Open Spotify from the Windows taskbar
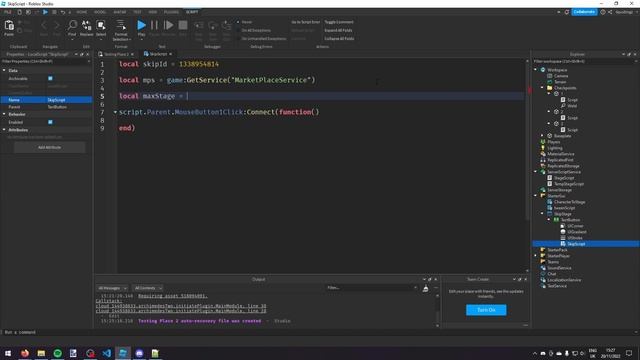The height and width of the screenshot is (360, 640). (x=58, y=353)
